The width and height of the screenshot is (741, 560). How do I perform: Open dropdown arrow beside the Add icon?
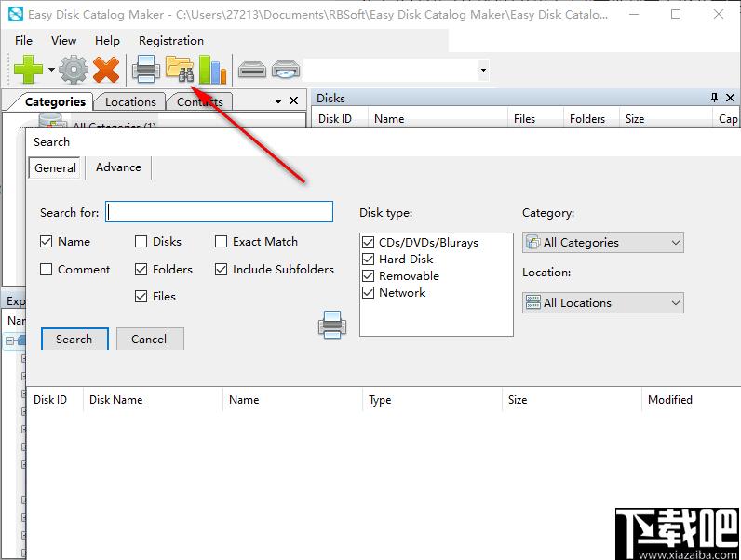[51, 71]
